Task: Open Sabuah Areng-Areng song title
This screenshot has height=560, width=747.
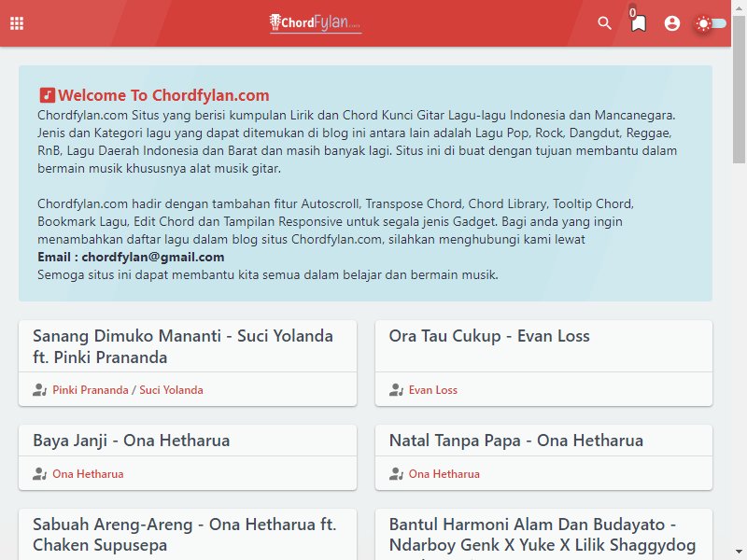Action: click(185, 534)
